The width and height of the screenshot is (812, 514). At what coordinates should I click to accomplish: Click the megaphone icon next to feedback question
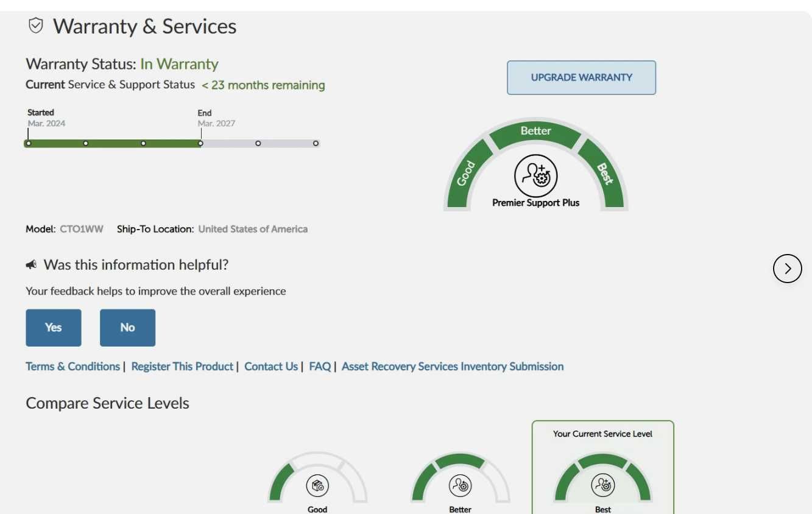[31, 265]
